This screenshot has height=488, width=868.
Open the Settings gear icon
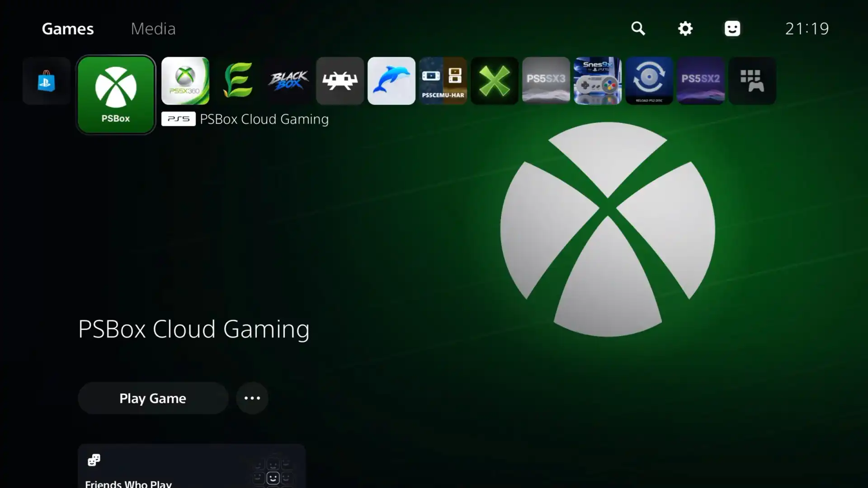pos(685,28)
